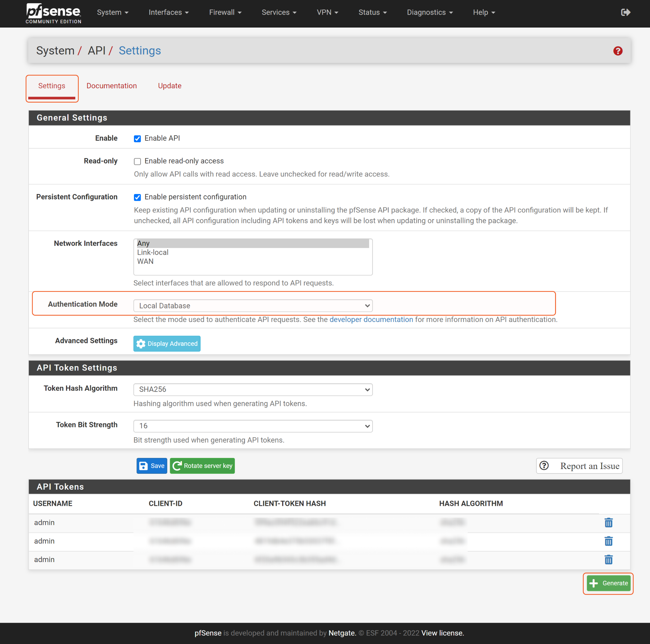Click Rotate server key button
The height and width of the screenshot is (644, 650).
[202, 466]
